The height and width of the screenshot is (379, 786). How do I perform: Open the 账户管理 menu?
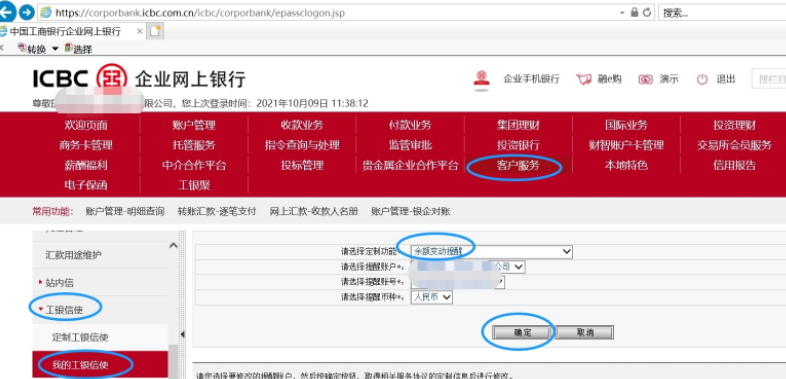pyautogui.click(x=194, y=125)
